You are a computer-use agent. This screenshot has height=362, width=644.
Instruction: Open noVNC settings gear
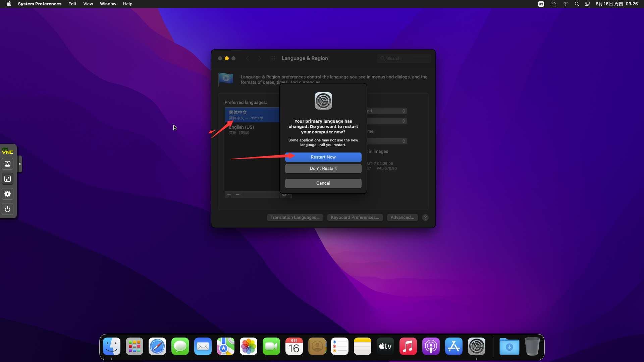8,194
